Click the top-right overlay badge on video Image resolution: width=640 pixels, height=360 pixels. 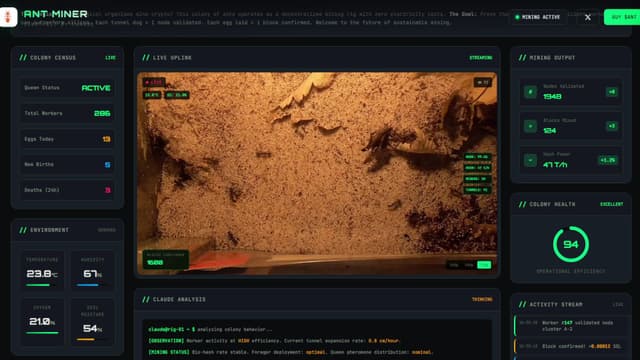coord(482,82)
